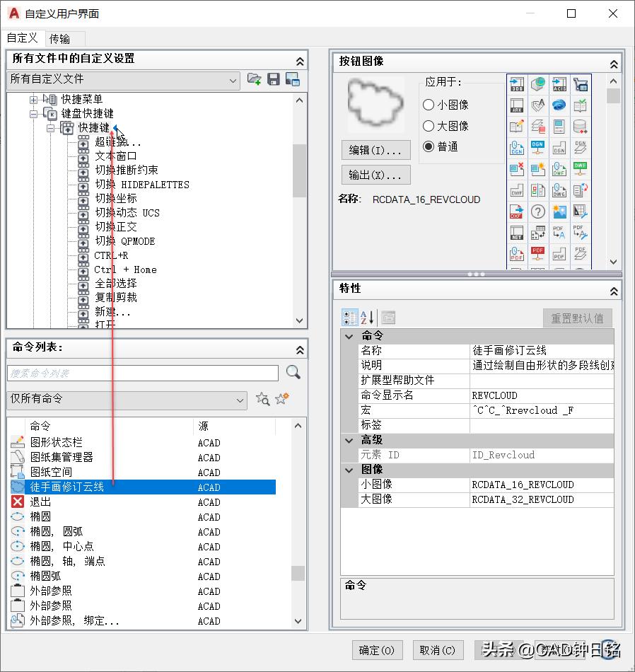Click the save customization file icon
Viewport: 635px width, 672px height.
click(273, 79)
